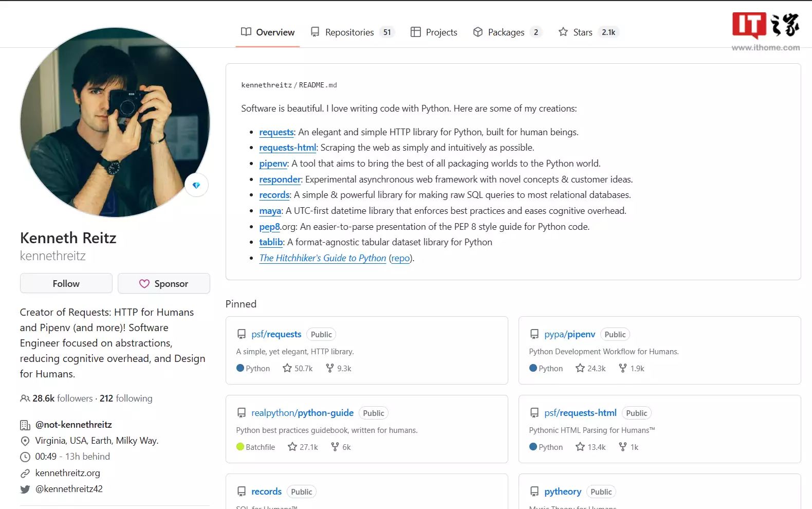Click fork count 6k on python-guide
The width and height of the screenshot is (812, 509).
pyautogui.click(x=341, y=447)
